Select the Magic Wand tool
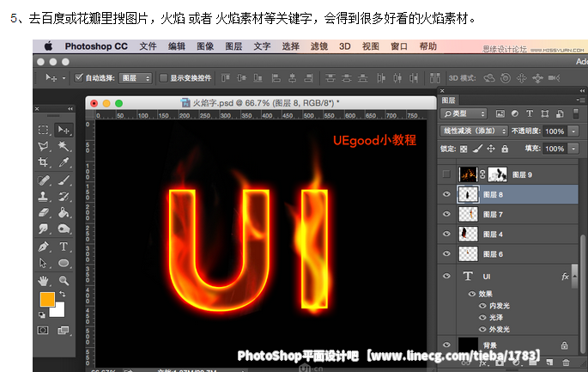The image size is (588, 372). click(x=64, y=146)
